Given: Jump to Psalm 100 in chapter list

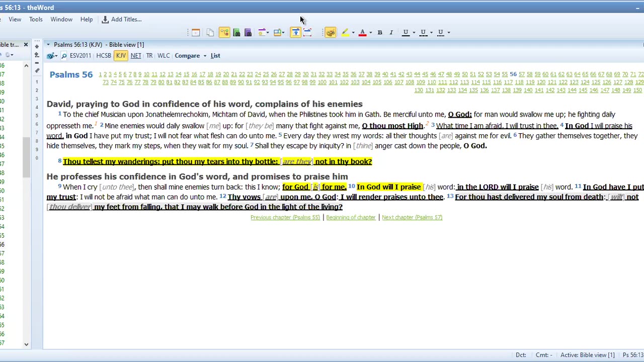Looking at the screenshot, I should 322,82.
